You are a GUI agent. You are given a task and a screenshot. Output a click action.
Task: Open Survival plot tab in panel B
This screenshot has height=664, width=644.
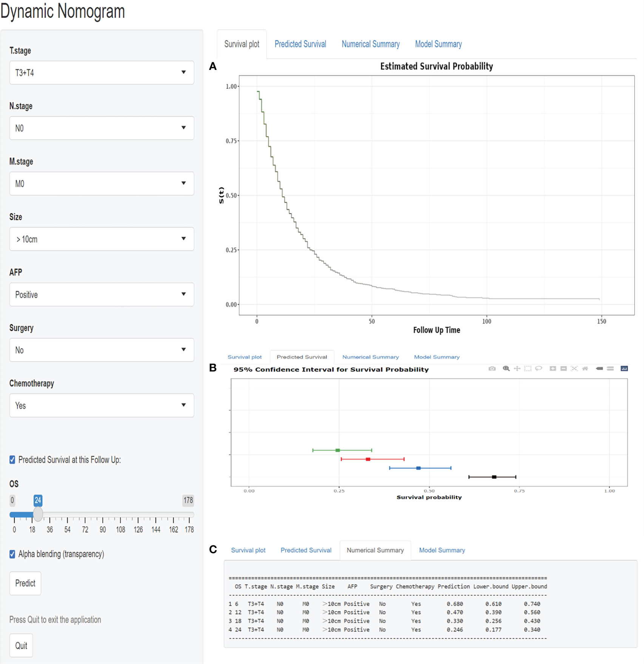[244, 357]
